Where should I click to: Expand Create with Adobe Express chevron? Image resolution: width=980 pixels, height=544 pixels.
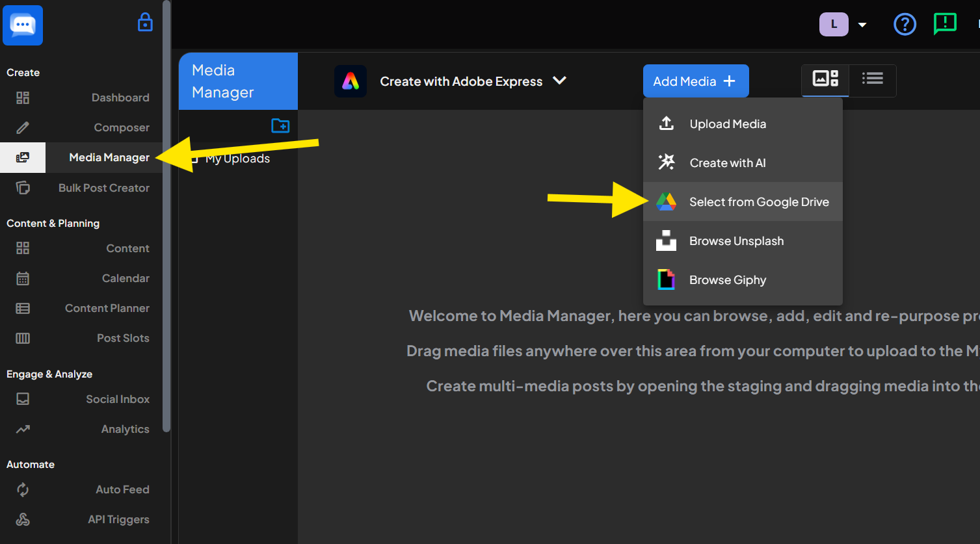pos(559,81)
